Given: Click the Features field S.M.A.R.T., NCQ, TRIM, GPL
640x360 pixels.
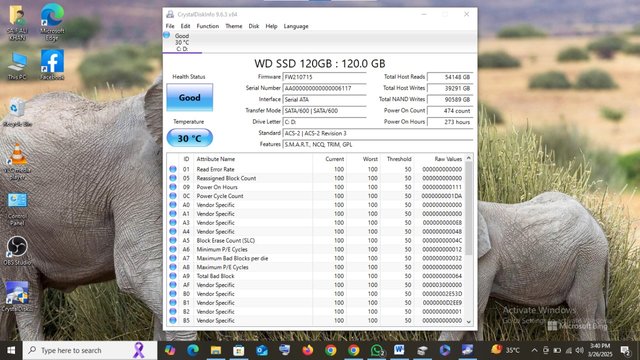Looking at the screenshot, I should click(x=378, y=144).
